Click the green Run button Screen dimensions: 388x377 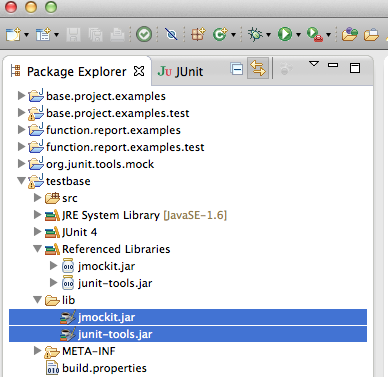(285, 34)
